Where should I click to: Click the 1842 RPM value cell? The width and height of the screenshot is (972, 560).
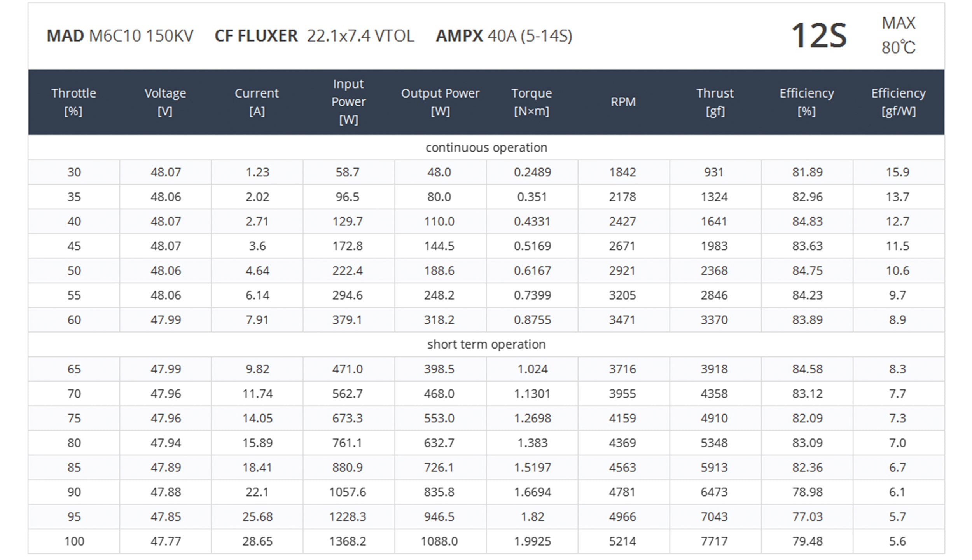pos(622,172)
